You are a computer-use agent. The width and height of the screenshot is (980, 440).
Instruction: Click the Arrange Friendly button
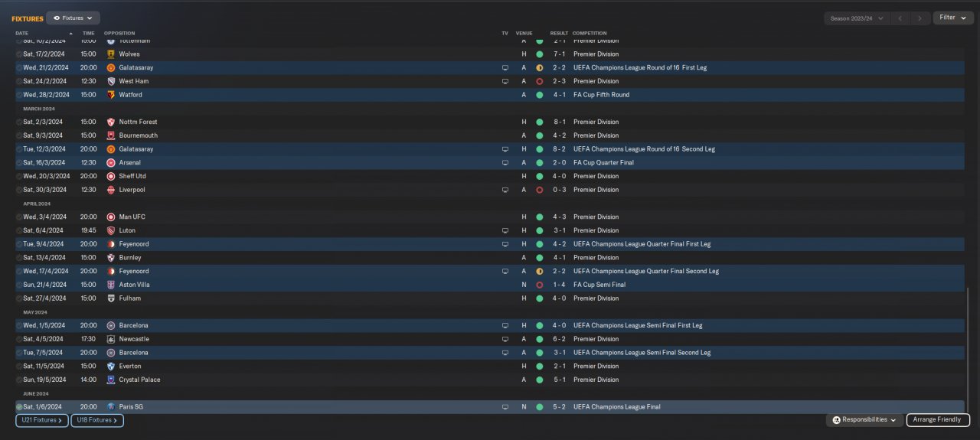[938, 420]
